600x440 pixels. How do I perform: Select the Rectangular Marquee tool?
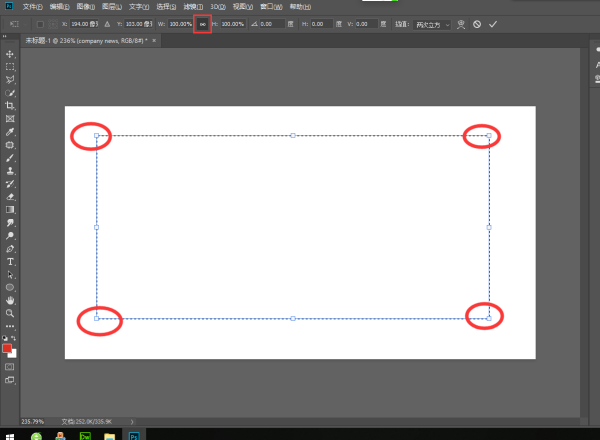coord(10,67)
